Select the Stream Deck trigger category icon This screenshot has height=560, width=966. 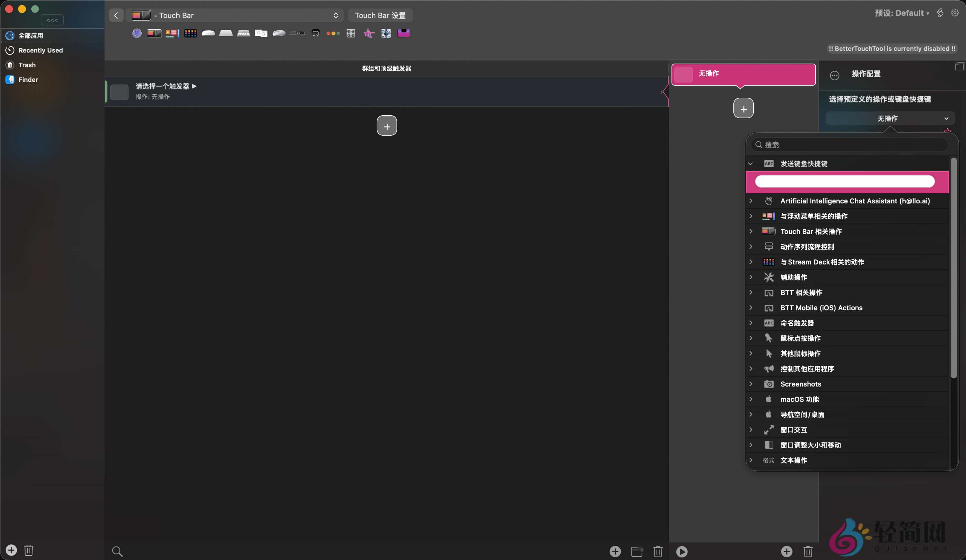[x=190, y=33]
